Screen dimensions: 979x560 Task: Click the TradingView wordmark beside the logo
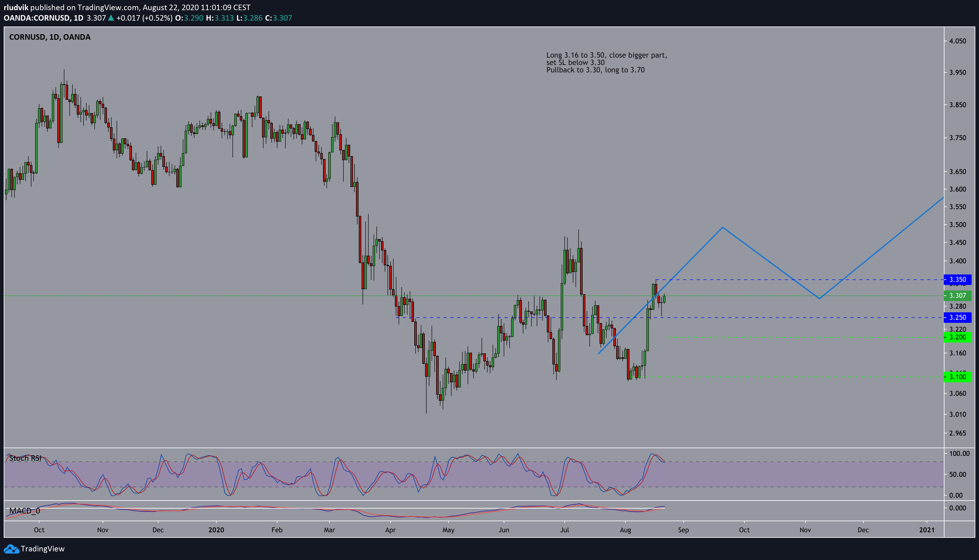coord(43,549)
